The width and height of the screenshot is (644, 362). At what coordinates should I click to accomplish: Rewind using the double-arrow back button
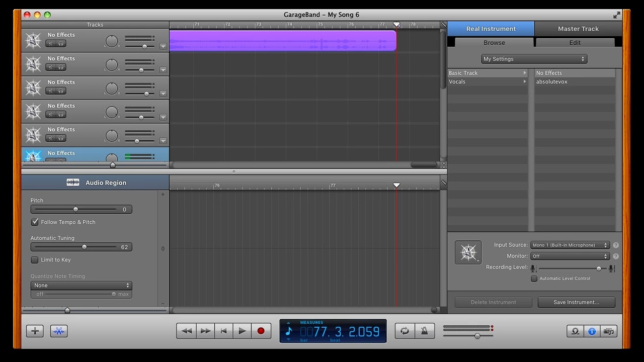pyautogui.click(x=186, y=331)
